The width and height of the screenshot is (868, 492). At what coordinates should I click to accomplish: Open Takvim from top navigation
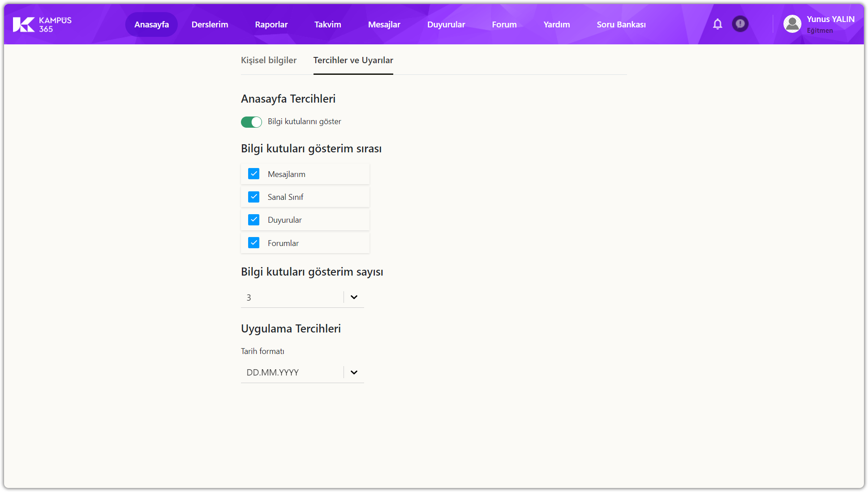click(327, 25)
